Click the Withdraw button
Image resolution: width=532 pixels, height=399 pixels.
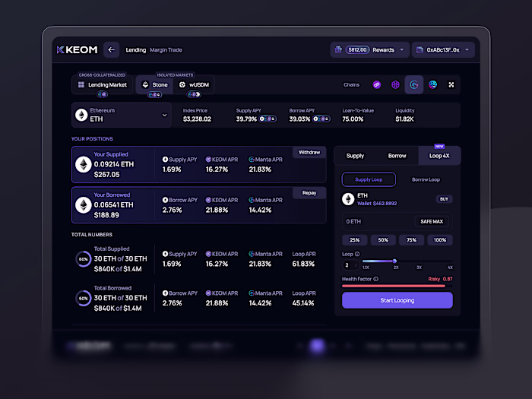click(309, 152)
